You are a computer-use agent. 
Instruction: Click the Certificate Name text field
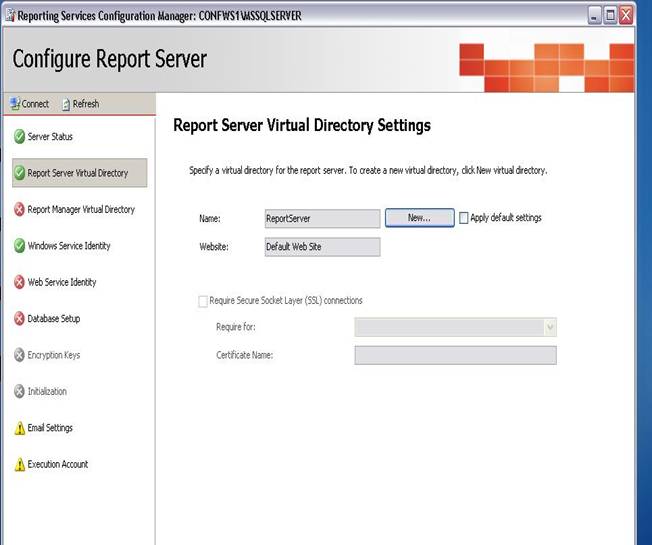click(455, 355)
